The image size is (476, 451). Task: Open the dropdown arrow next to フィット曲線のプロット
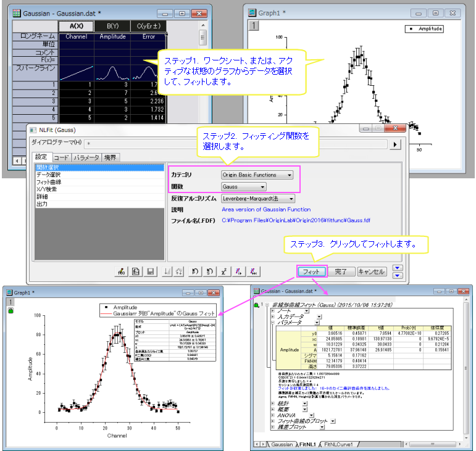(x=333, y=421)
